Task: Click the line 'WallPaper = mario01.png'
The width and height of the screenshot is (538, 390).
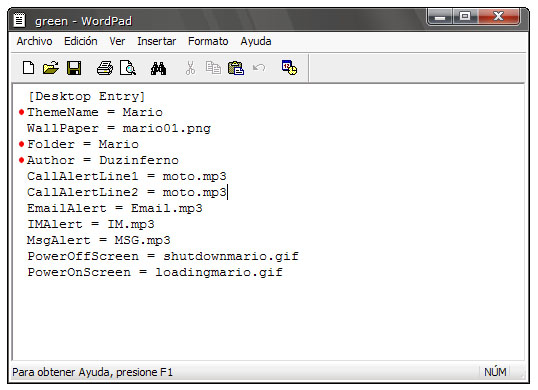Action: point(119,129)
